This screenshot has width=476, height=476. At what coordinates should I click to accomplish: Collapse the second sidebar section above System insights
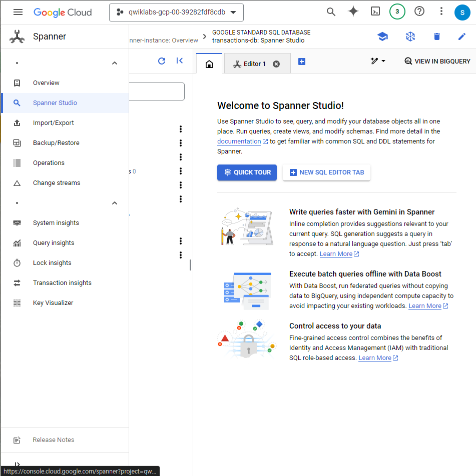(115, 203)
